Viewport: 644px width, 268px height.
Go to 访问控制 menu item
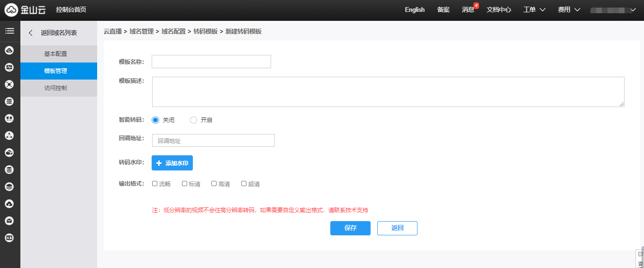[55, 88]
